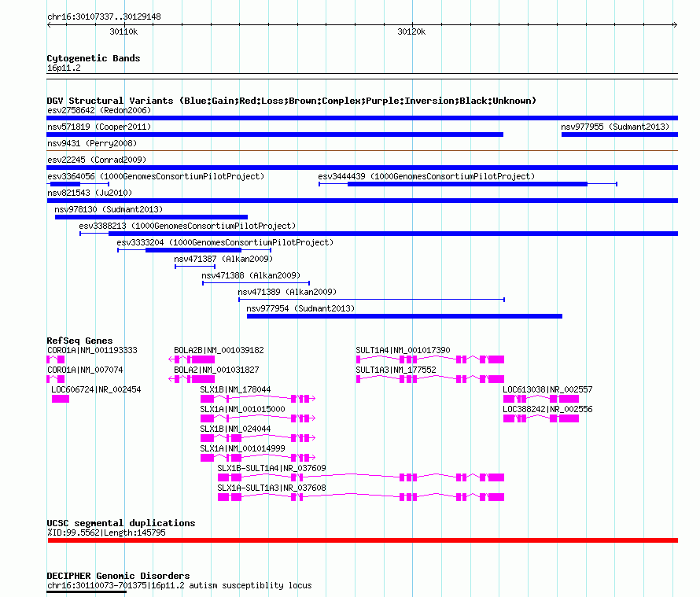This screenshot has height=597, width=700.
Task: Select gene label LOC613038|NR_002557
Action: (547, 390)
